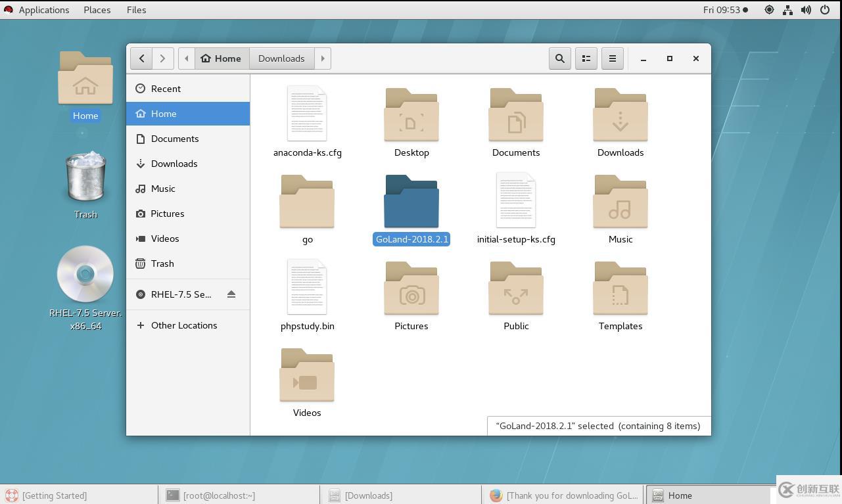842x504 pixels.
Task: Click the selection status message in the floating bar
Action: (x=598, y=426)
